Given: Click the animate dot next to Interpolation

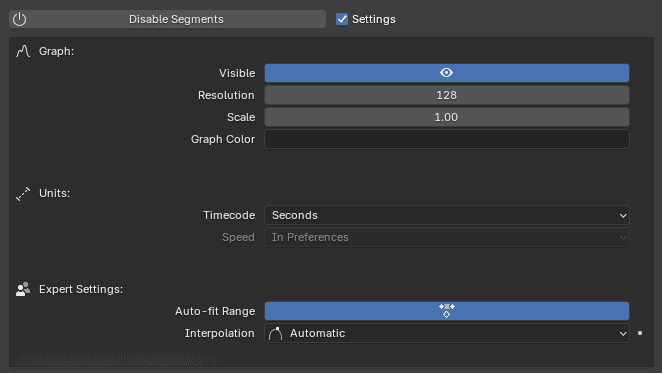Looking at the screenshot, I should [640, 333].
